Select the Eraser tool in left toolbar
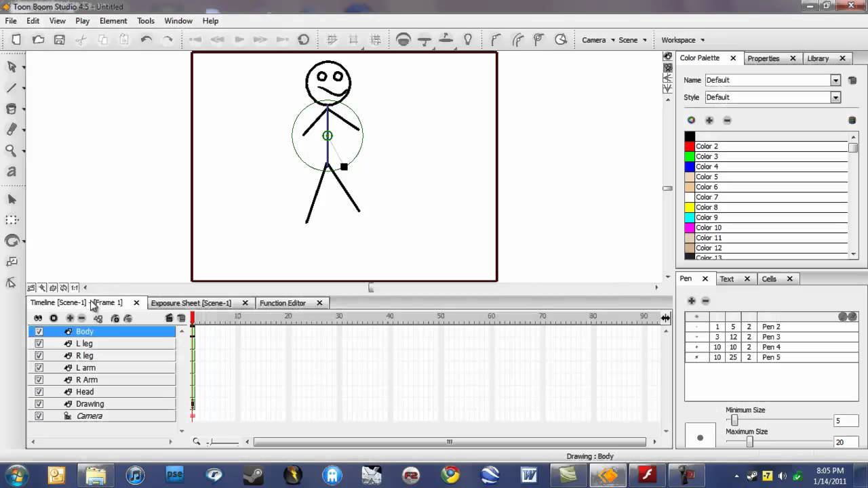The image size is (868, 488). (12, 129)
